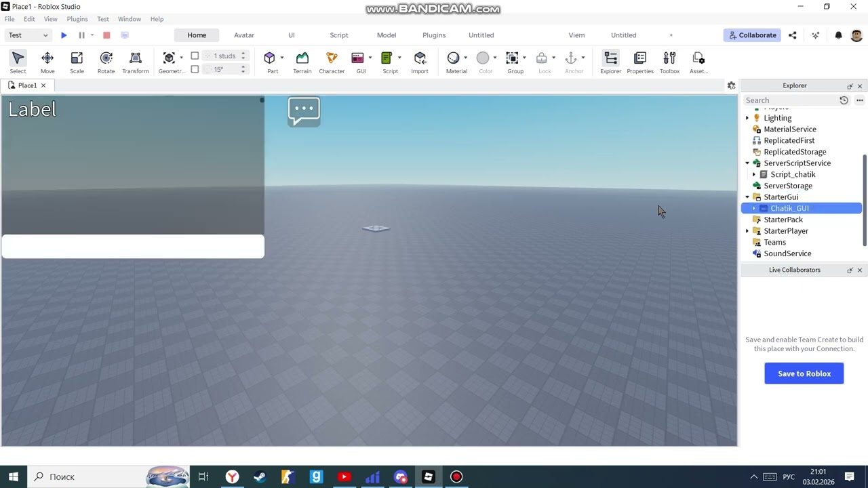The height and width of the screenshot is (488, 868).
Task: Switch to the Home ribbon tab
Action: 197,35
